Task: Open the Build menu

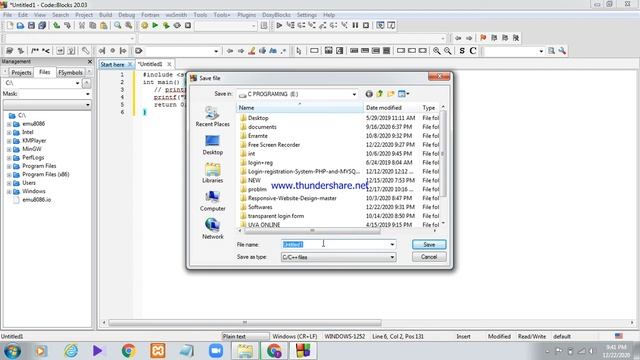Action: [x=105, y=15]
